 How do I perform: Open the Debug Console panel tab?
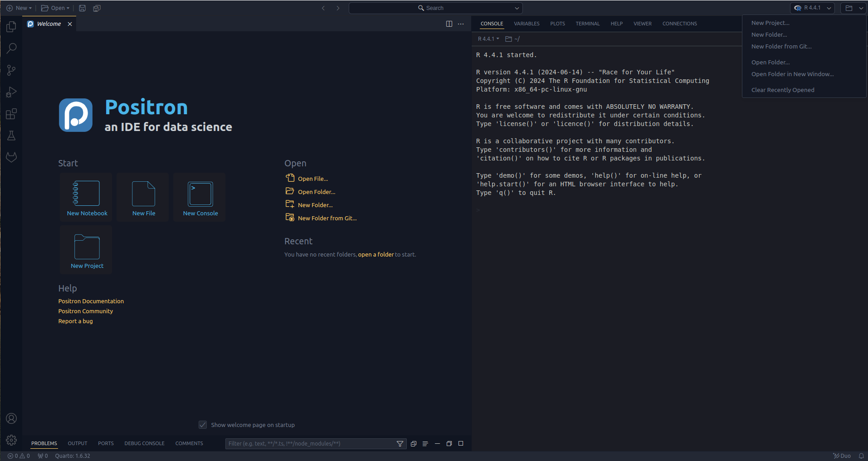144,443
